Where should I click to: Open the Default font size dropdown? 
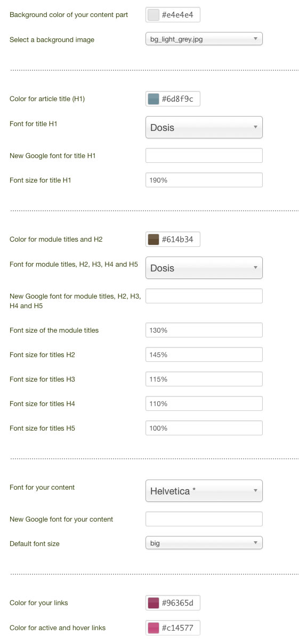[x=204, y=543]
